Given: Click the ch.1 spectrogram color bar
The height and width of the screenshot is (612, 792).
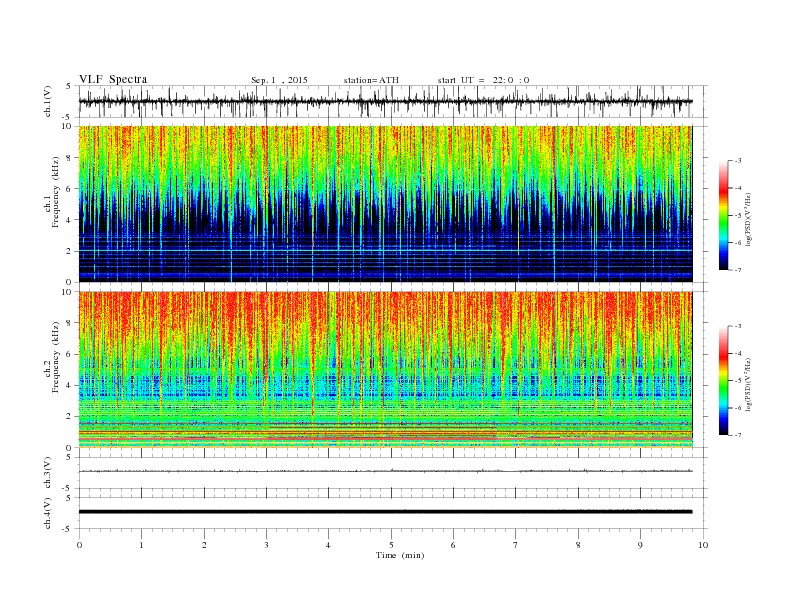Looking at the screenshot, I should pyautogui.click(x=723, y=216).
